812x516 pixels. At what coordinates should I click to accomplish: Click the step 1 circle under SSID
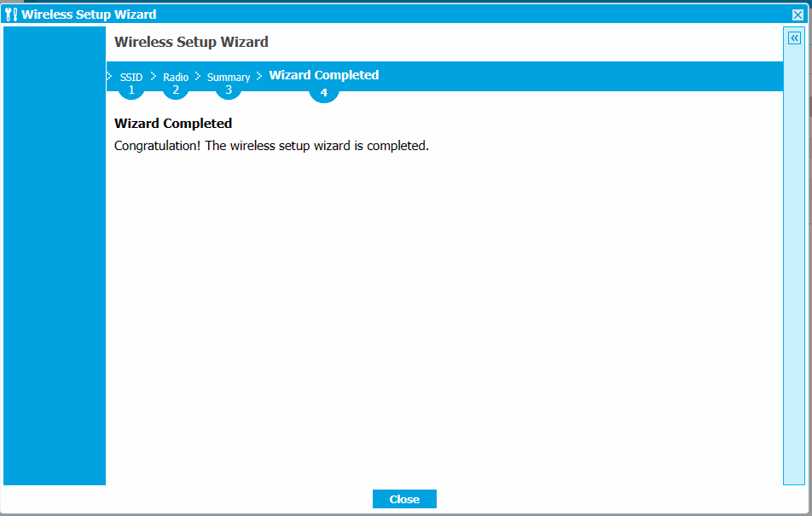[131, 90]
